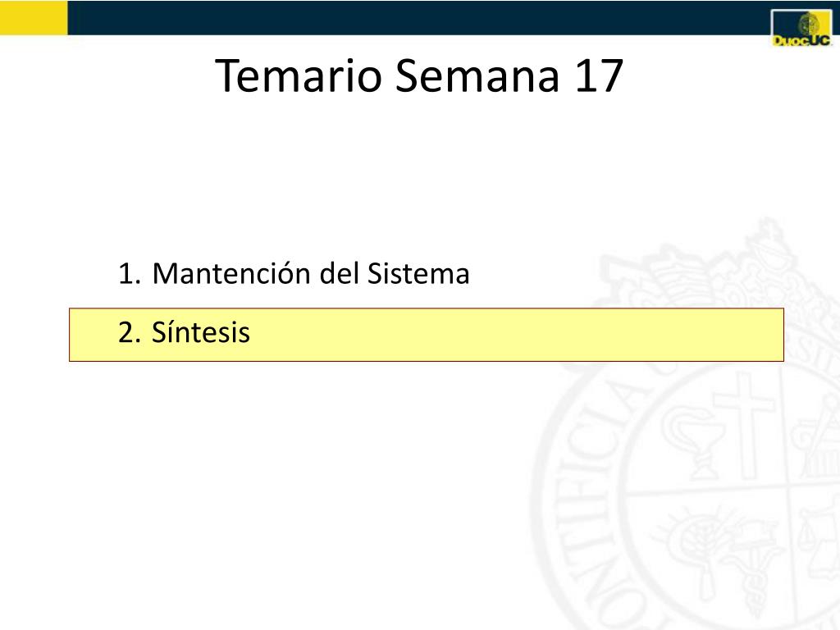Click the yellow square in the header
The width and height of the screenshot is (840, 630).
tap(34, 18)
